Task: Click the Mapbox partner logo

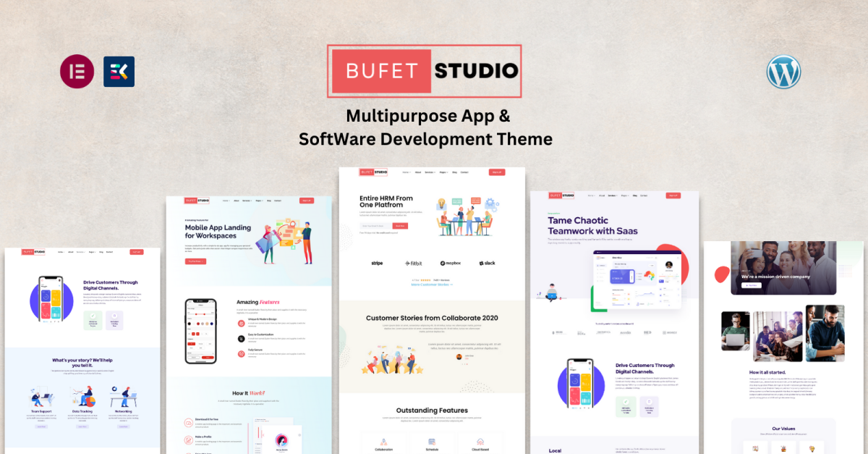Action: tap(451, 263)
